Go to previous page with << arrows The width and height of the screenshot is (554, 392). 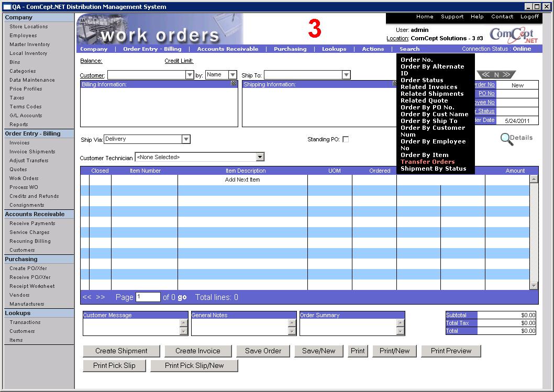point(87,297)
